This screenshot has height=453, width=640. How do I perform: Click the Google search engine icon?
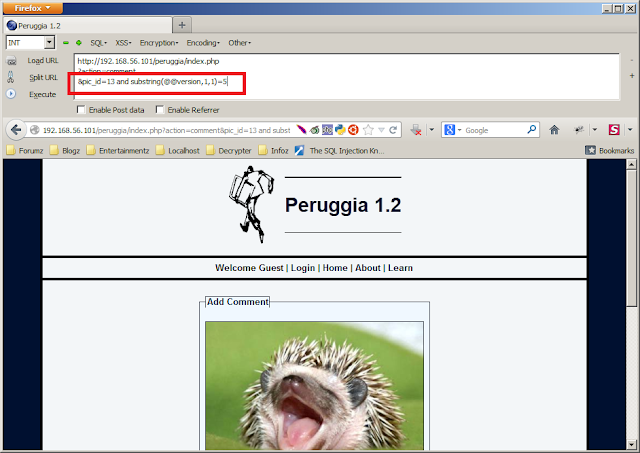[449, 130]
